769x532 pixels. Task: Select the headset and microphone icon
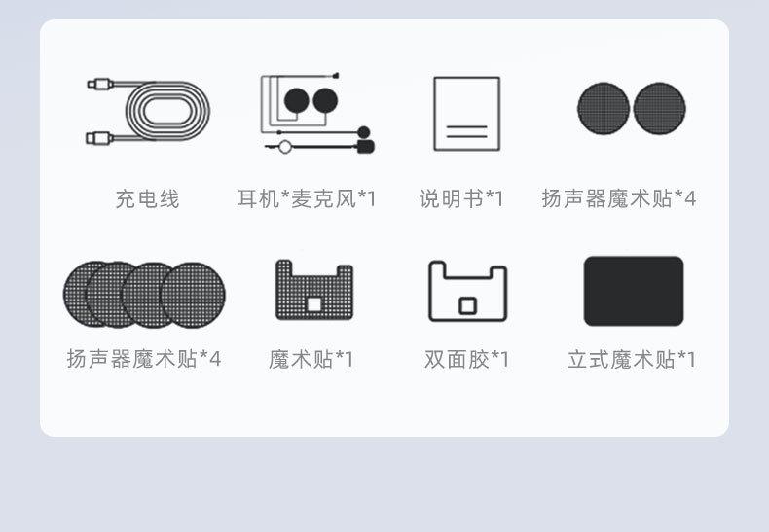pyautogui.click(x=317, y=113)
